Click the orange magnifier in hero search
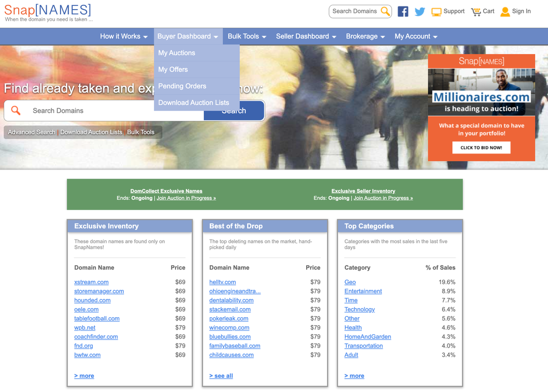Image resolution: width=548 pixels, height=392 pixels. coord(16,110)
